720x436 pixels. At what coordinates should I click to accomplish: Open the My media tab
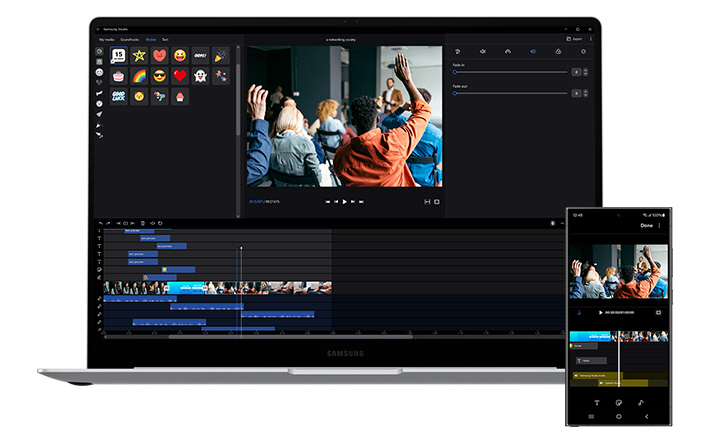(107, 40)
